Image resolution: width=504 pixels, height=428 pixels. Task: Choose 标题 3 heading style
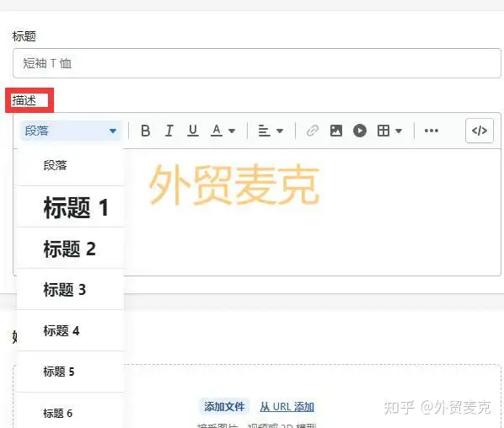[x=71, y=290]
